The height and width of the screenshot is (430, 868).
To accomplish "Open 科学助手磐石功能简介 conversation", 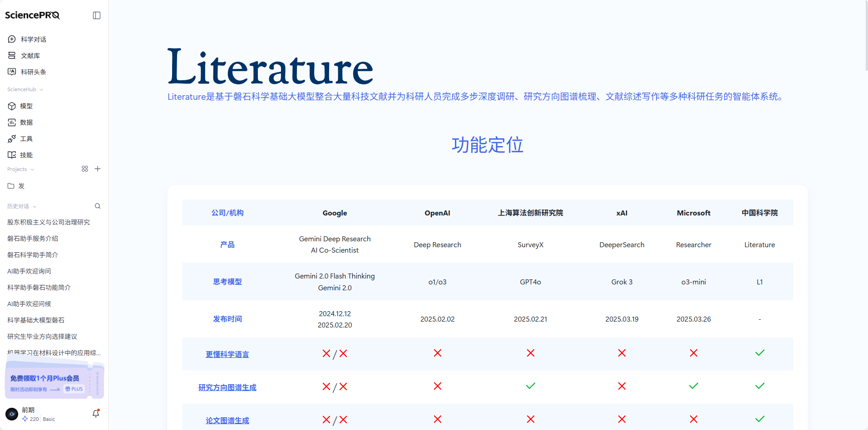I will tap(39, 288).
